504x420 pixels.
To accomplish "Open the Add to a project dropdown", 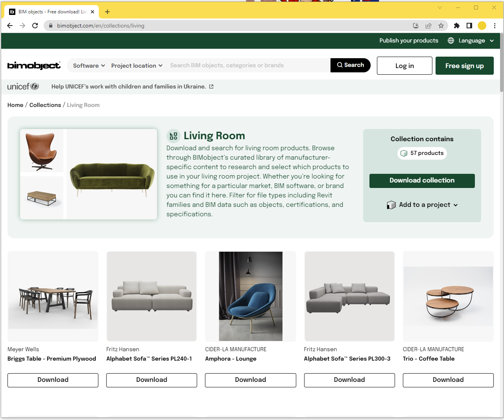I will pyautogui.click(x=423, y=205).
